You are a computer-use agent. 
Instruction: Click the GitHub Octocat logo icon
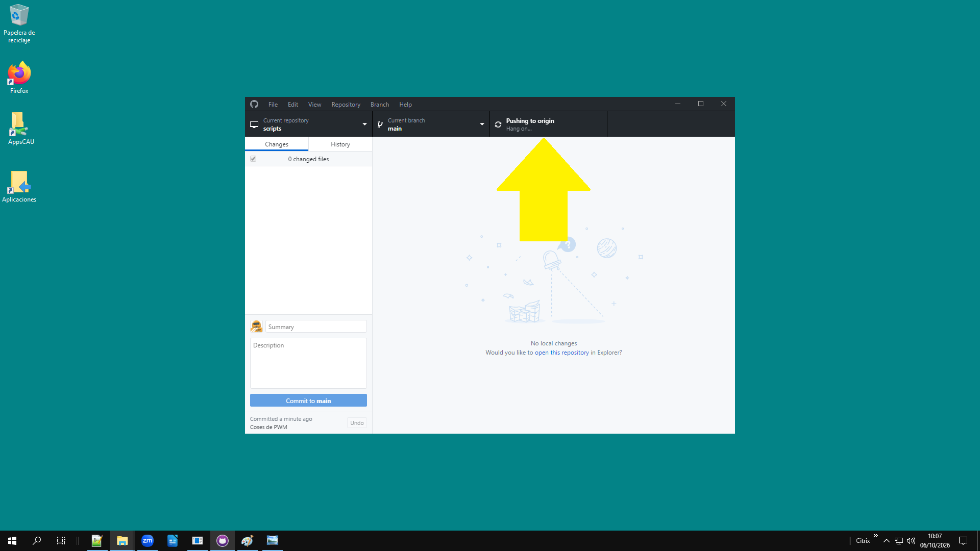pyautogui.click(x=254, y=104)
